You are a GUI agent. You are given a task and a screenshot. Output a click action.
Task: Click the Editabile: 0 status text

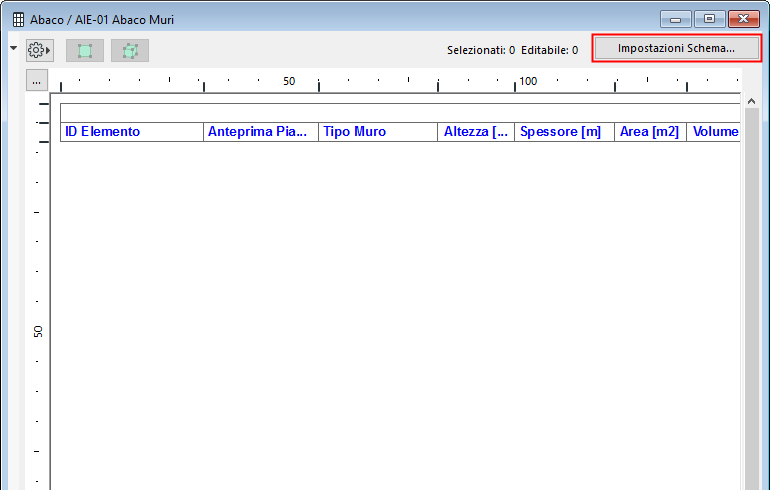[550, 50]
